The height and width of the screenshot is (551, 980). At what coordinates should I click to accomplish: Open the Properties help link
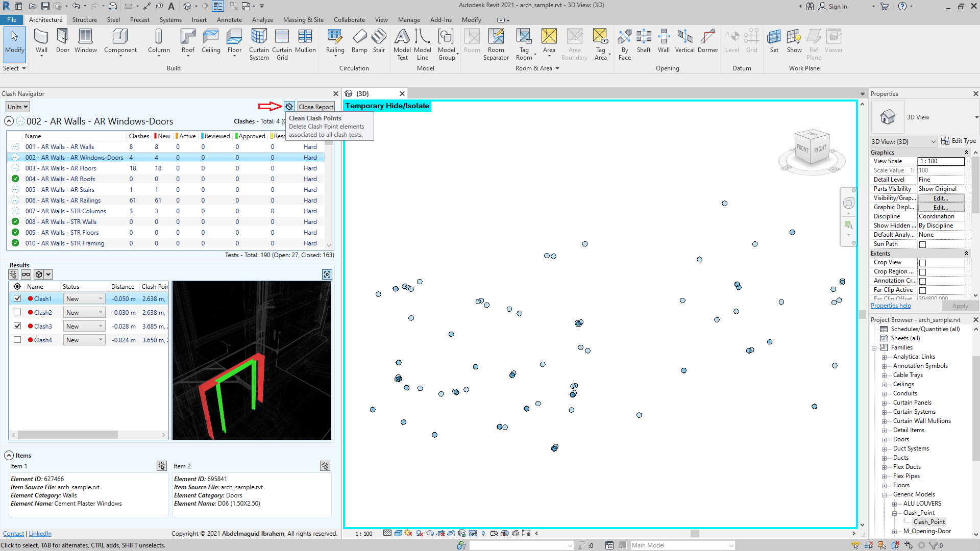pyautogui.click(x=891, y=306)
